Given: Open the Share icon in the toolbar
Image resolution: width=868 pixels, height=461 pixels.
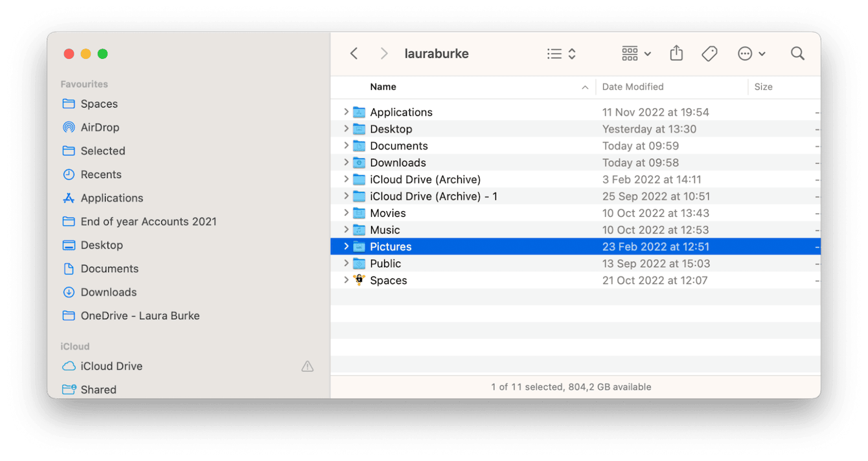Looking at the screenshot, I should (676, 54).
